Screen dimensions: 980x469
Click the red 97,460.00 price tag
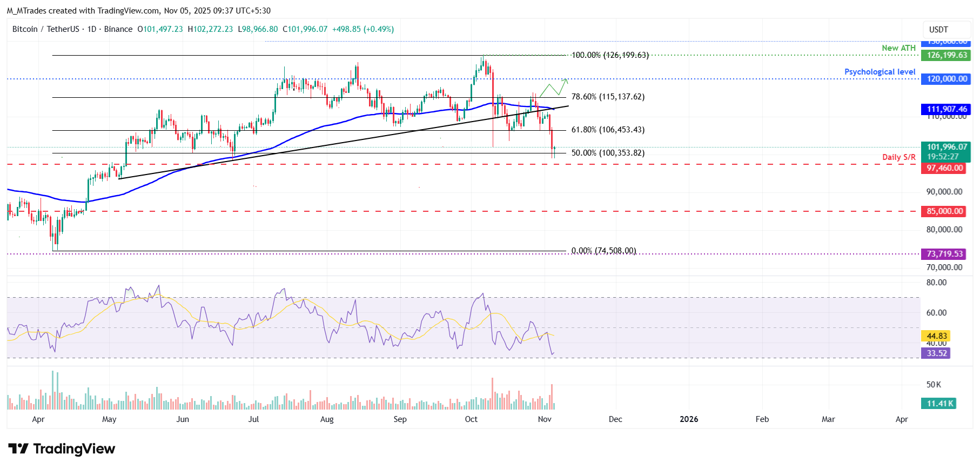tap(945, 168)
